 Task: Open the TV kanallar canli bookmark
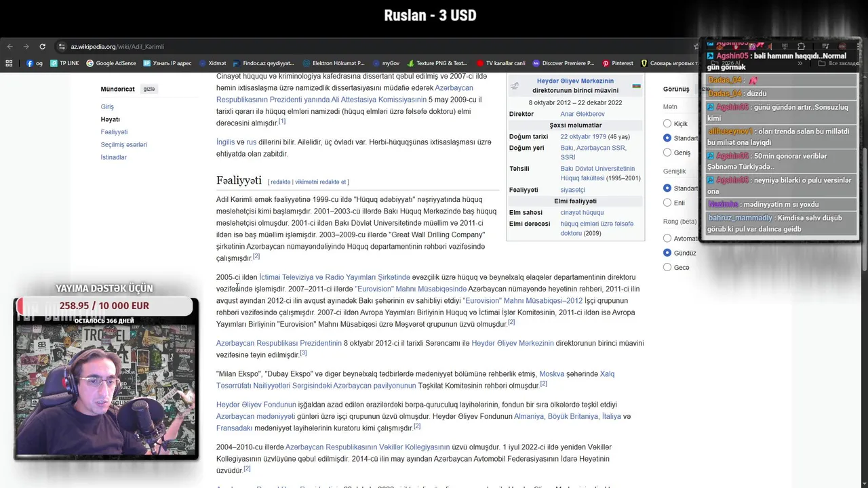coord(501,63)
